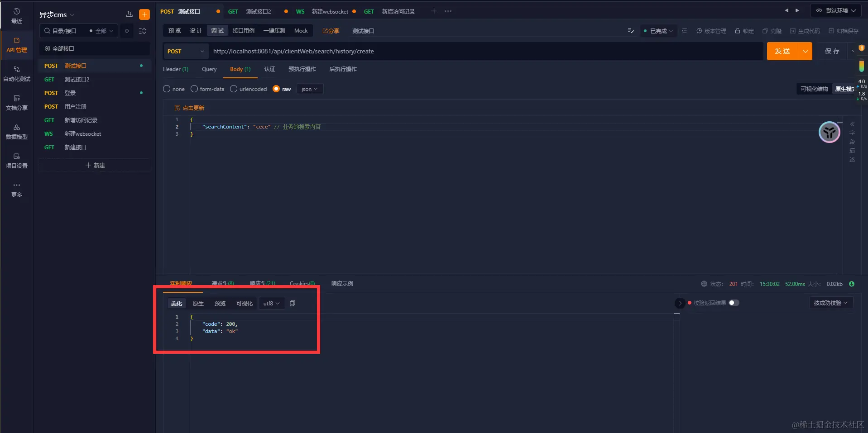Image resolution: width=868 pixels, height=433 pixels.
Task: Add a new tab with the plus icon
Action: coord(434,11)
